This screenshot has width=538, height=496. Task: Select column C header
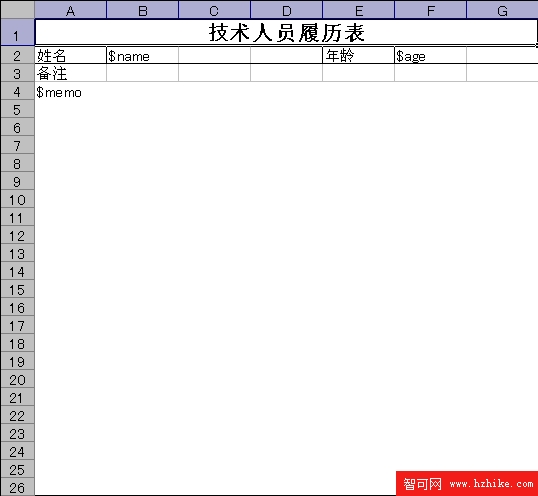[215, 10]
